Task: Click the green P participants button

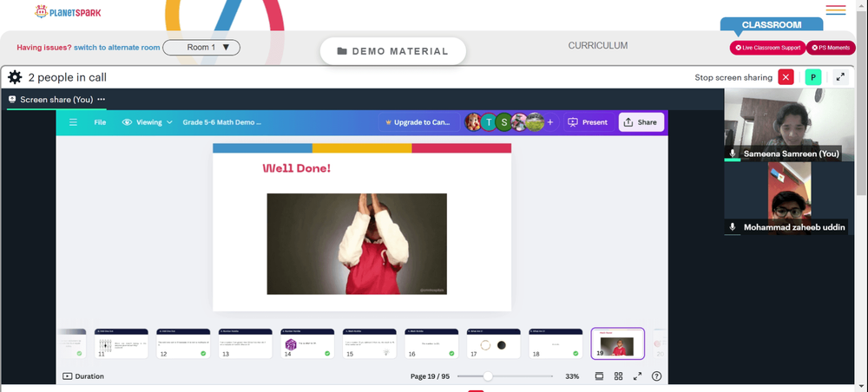Action: 812,77
